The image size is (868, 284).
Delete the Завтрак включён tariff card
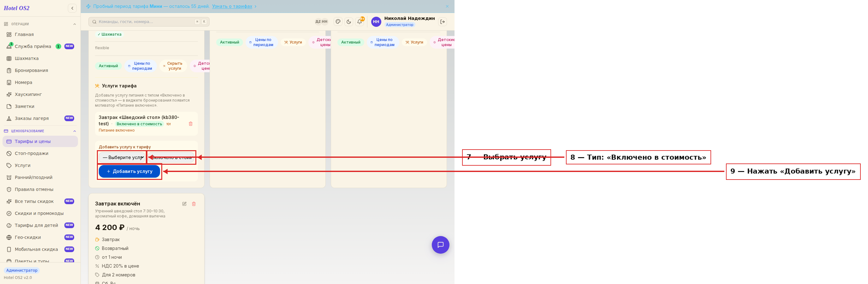[x=194, y=204]
